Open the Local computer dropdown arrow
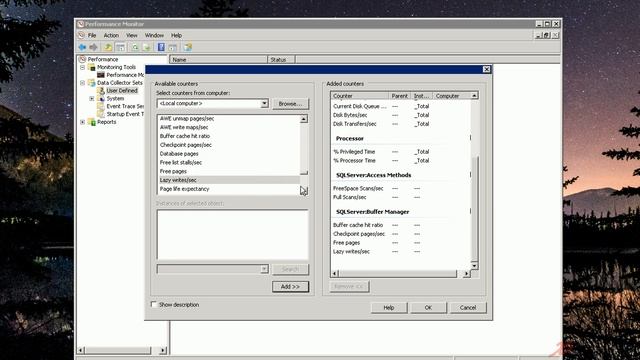 pyautogui.click(x=264, y=104)
